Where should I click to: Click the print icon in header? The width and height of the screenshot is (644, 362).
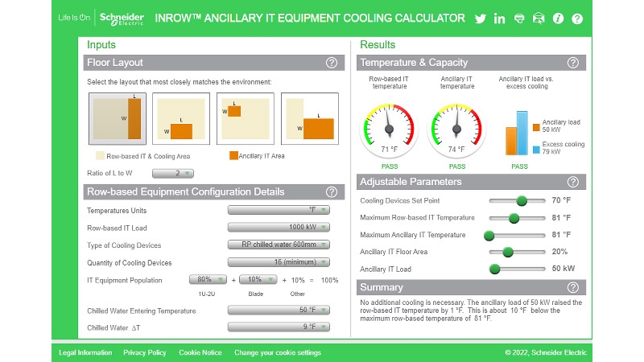click(519, 19)
